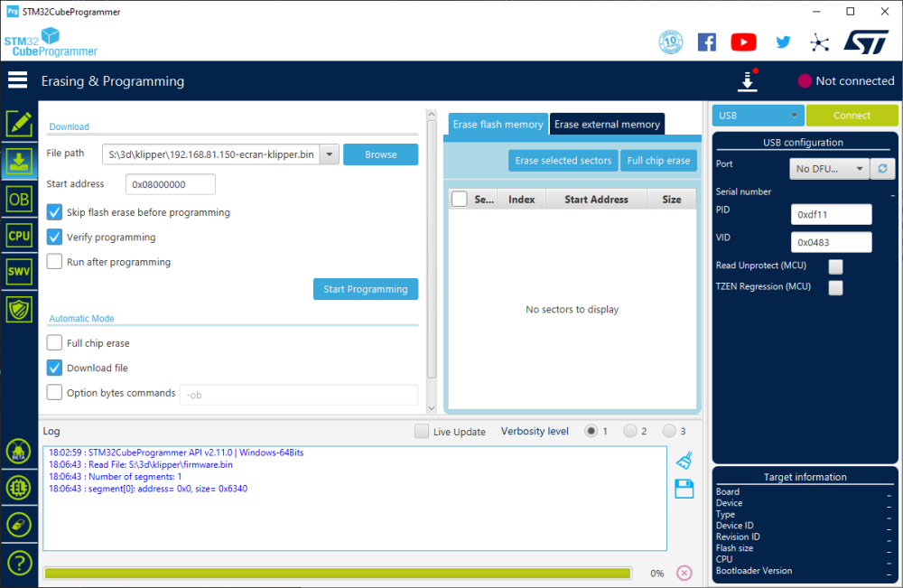Click the -ob option bytes command field
The image size is (903, 588).
(x=299, y=395)
